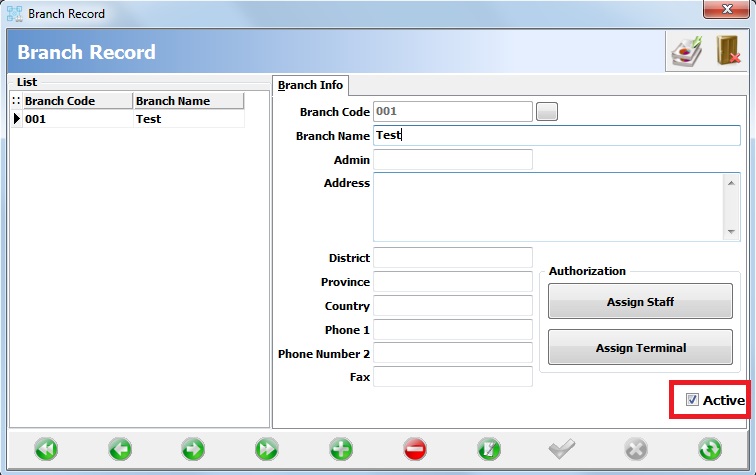The width and height of the screenshot is (756, 475).
Task: Switch to Branch Info tab
Action: coord(310,85)
